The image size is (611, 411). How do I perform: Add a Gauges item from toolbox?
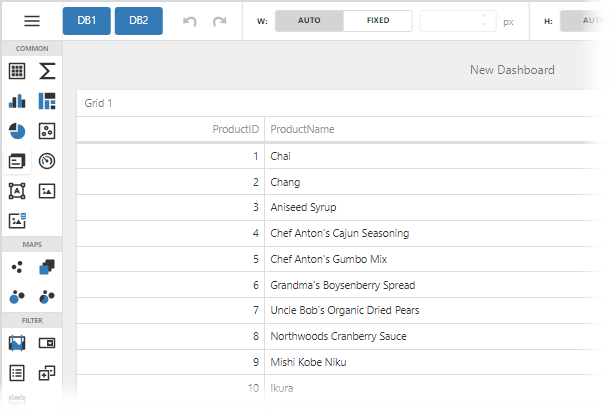47,161
